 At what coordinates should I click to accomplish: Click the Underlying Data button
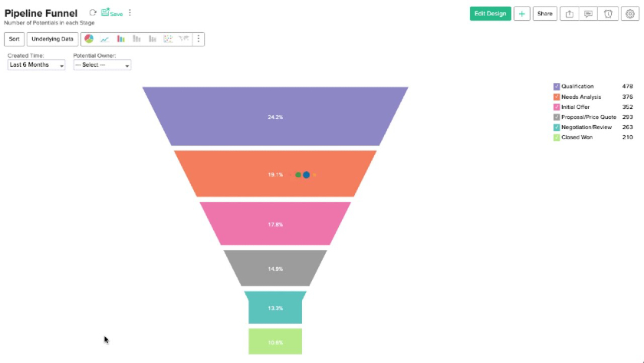tap(52, 39)
